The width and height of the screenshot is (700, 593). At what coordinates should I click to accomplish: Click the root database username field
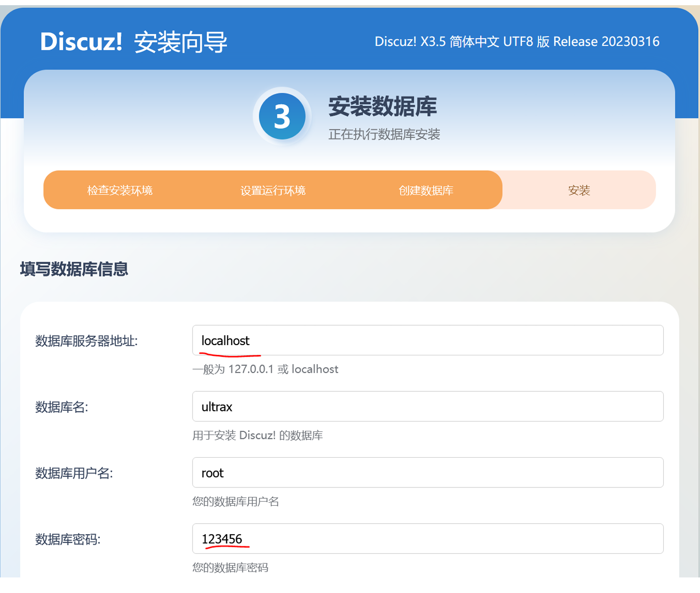(427, 473)
